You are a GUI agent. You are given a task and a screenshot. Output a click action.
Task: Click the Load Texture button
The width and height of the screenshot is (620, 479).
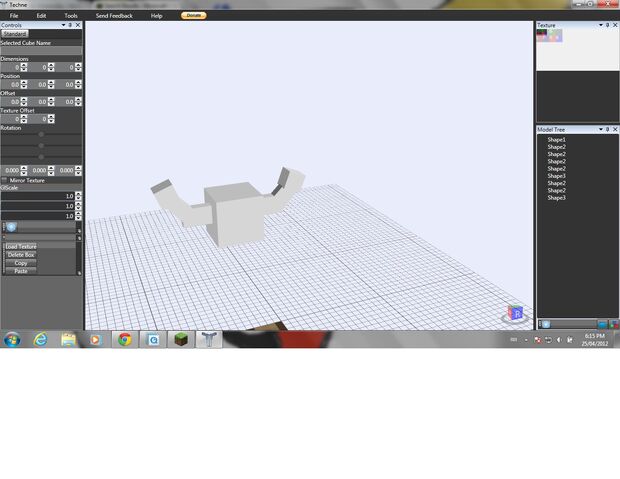pos(21,246)
